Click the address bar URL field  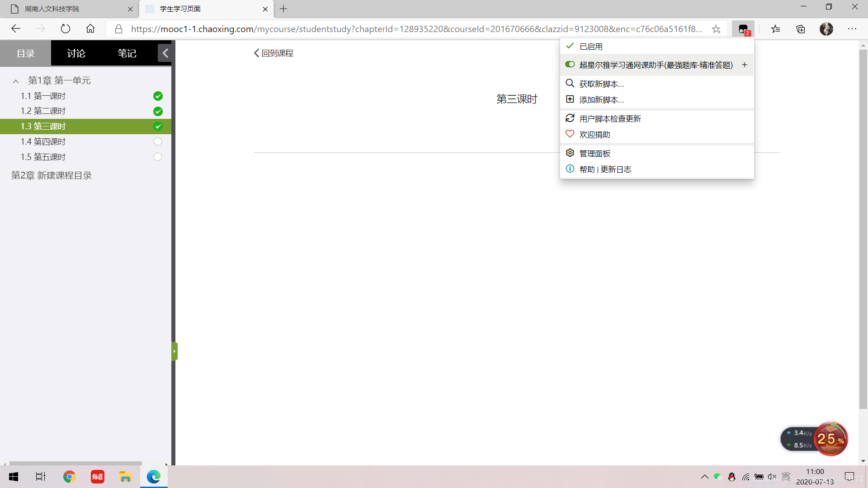(x=416, y=29)
